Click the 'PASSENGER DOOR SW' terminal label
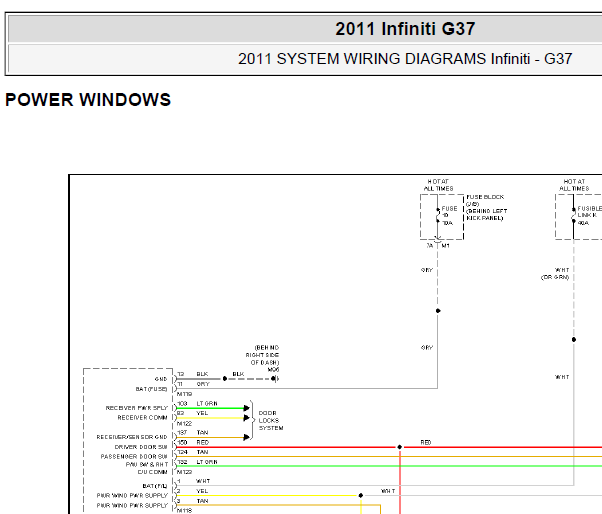 (134, 457)
